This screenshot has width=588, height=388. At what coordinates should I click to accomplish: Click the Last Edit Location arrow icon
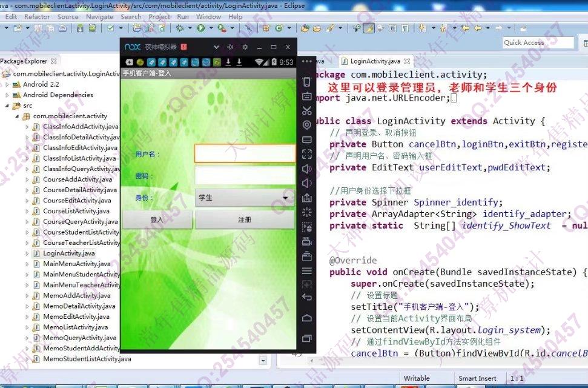click(466, 28)
